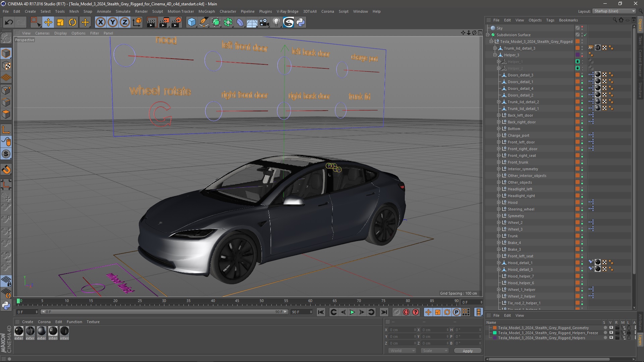Open Object Manager Tags menu

(x=550, y=20)
